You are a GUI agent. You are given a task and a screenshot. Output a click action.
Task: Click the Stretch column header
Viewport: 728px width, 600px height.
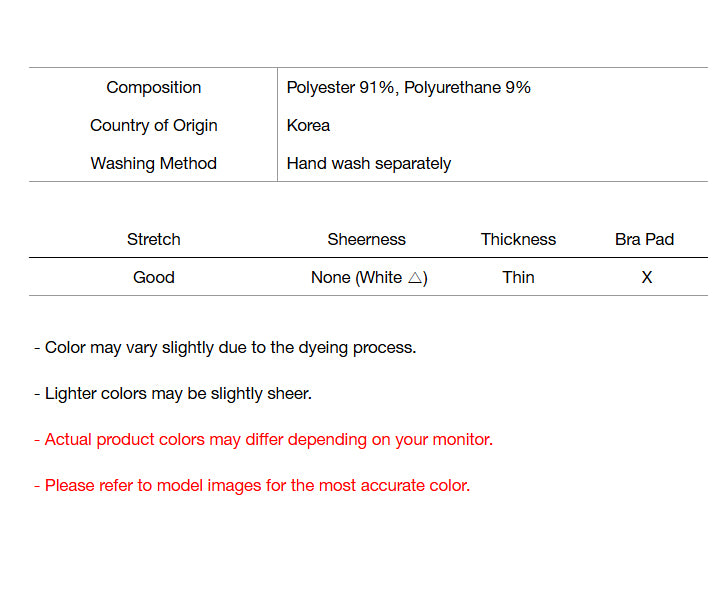[x=153, y=240]
